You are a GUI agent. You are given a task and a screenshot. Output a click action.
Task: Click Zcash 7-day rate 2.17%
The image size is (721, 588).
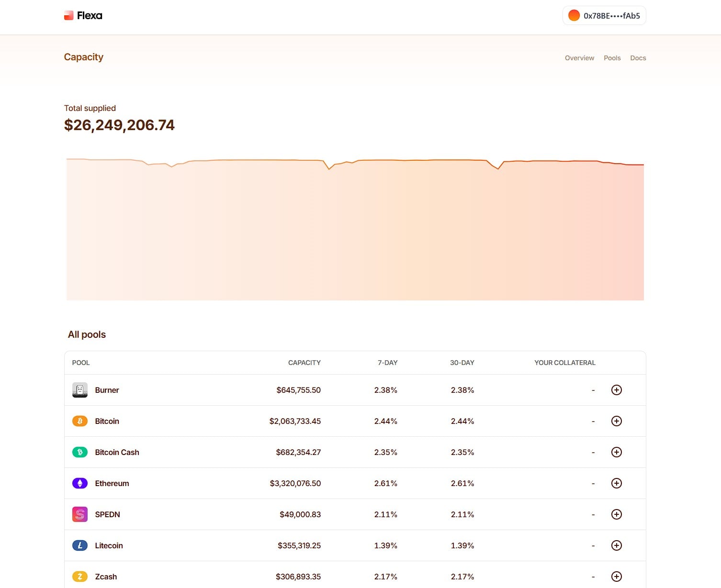click(x=386, y=577)
